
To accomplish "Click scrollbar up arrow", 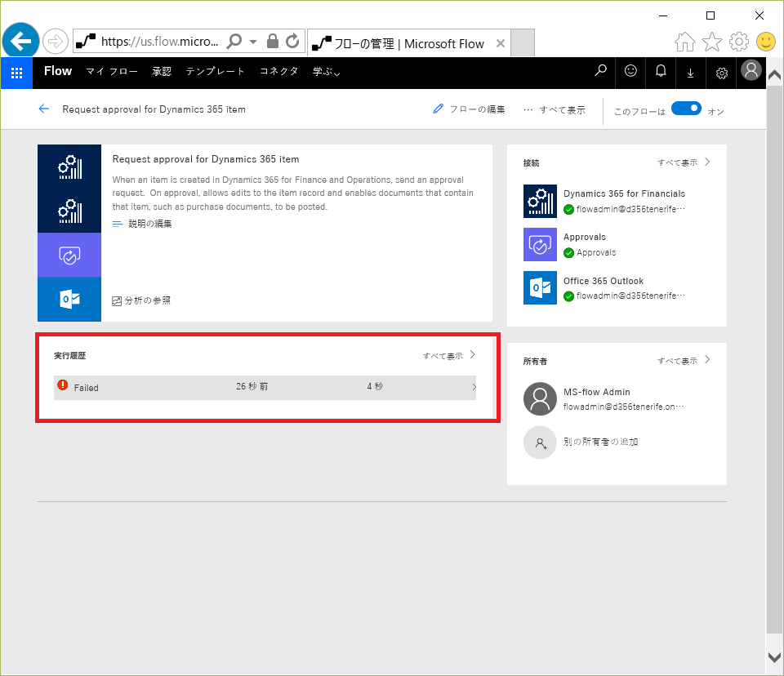I will pyautogui.click(x=774, y=75).
